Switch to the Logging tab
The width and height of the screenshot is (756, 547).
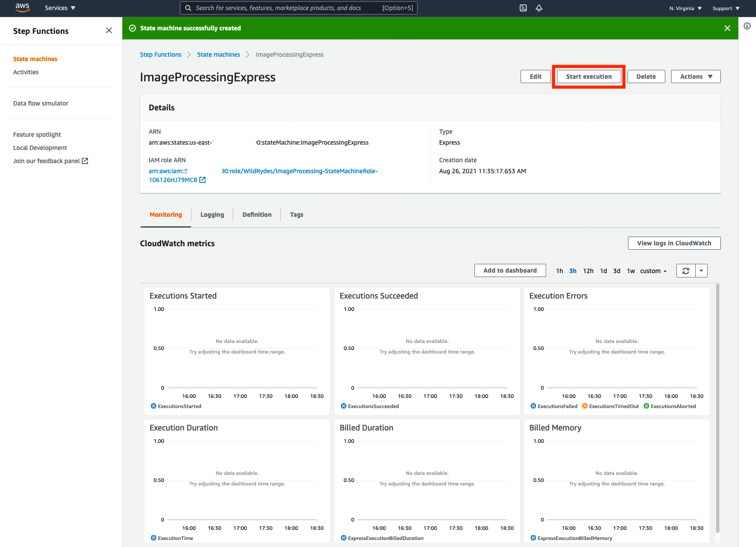212,215
